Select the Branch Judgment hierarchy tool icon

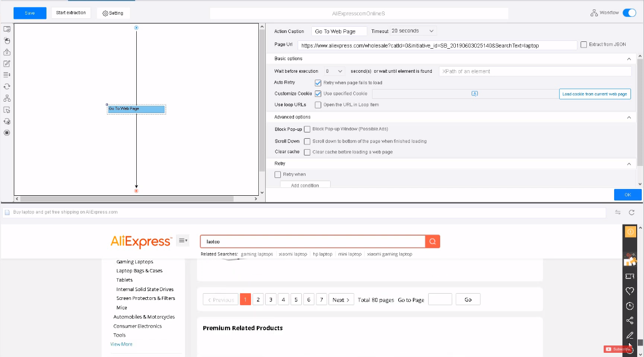[7, 98]
